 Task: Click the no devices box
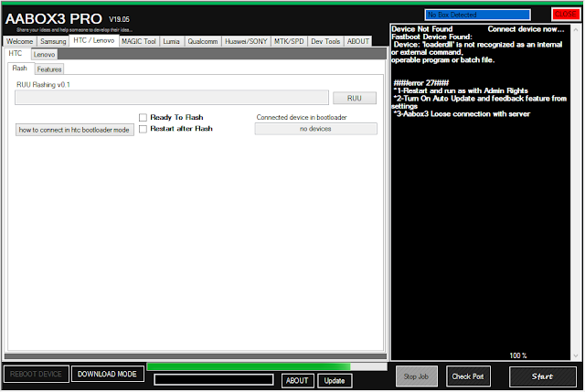point(315,129)
